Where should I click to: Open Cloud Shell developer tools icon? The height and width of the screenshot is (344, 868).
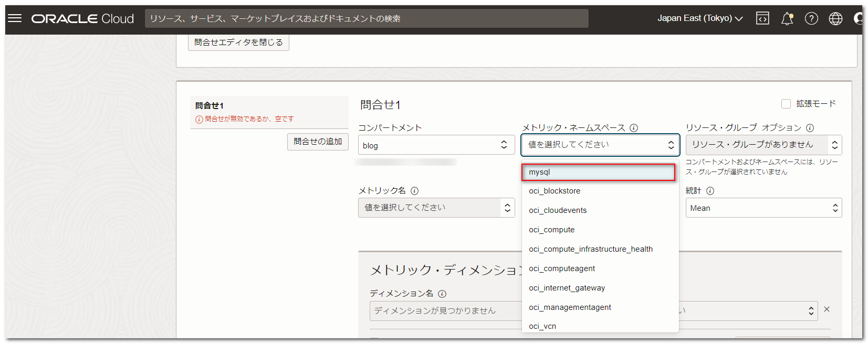click(x=762, y=18)
